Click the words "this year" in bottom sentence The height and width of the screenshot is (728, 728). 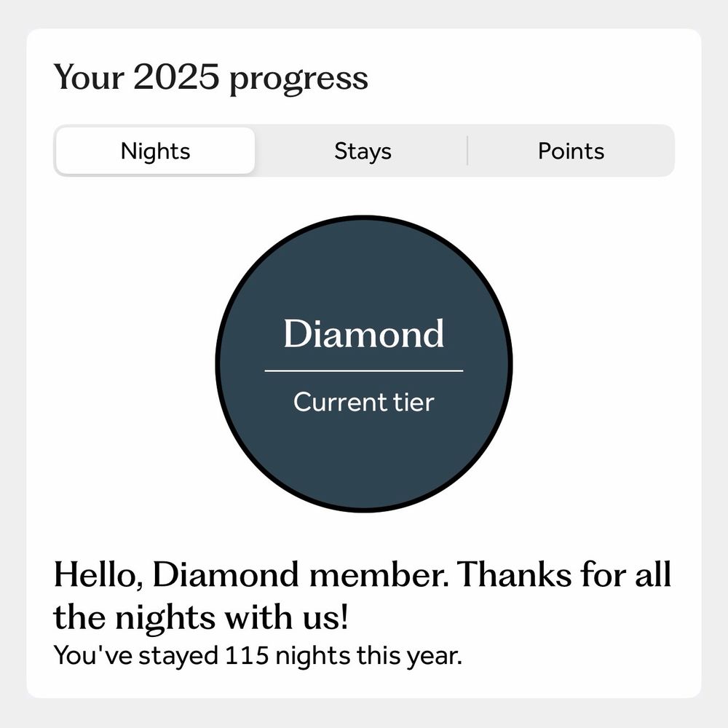[409, 656]
